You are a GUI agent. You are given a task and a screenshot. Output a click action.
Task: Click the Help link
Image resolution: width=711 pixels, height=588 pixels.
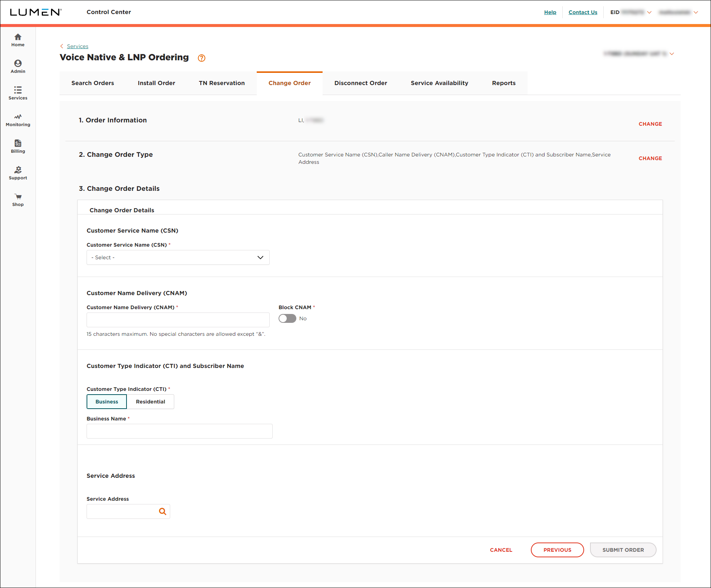click(x=550, y=12)
